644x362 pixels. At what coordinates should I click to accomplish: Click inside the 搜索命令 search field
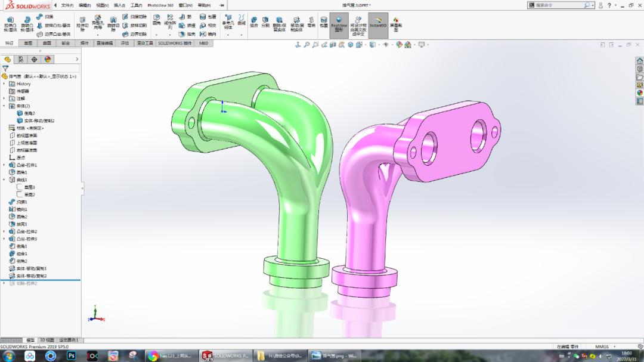(561, 5)
